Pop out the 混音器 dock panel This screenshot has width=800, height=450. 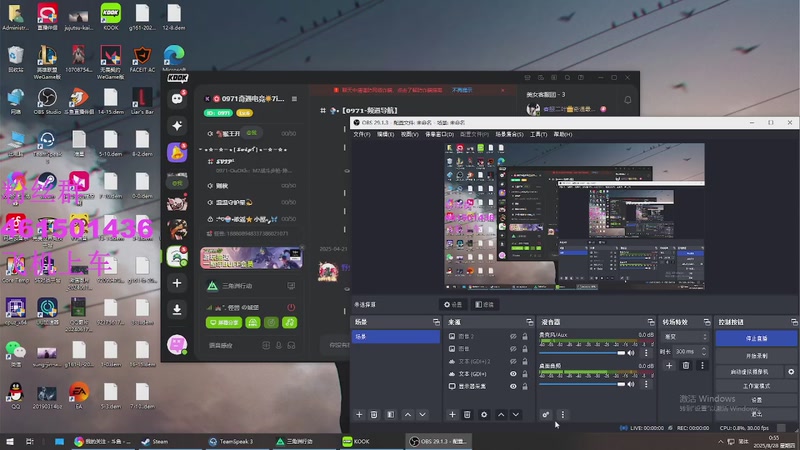[x=651, y=322]
